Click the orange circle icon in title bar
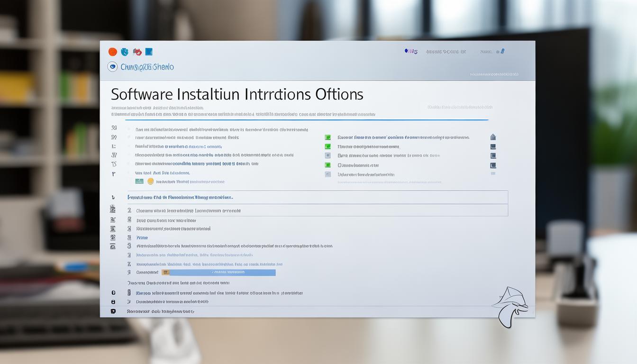 coord(112,52)
